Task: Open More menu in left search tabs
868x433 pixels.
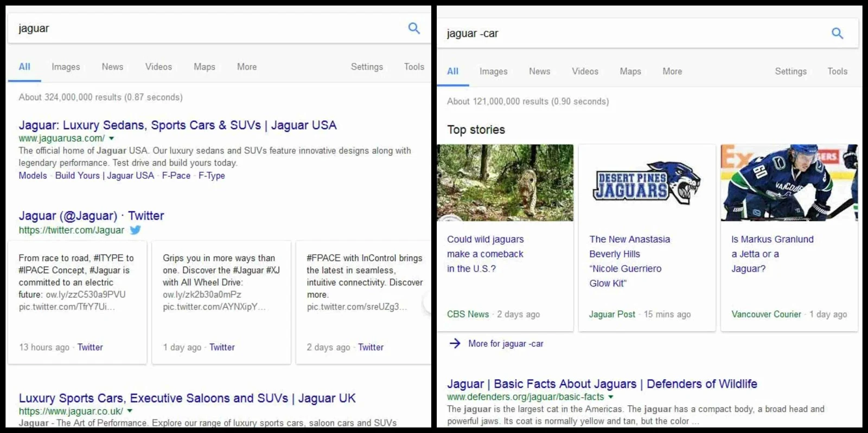Action: (247, 67)
